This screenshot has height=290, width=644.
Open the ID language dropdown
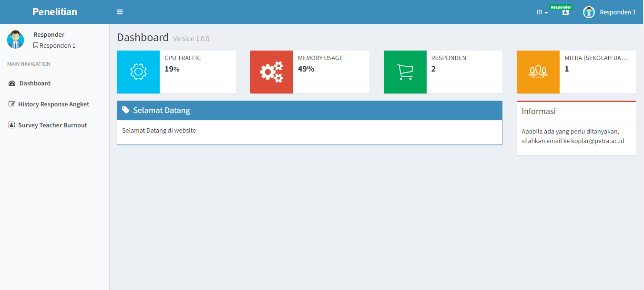pyautogui.click(x=542, y=12)
